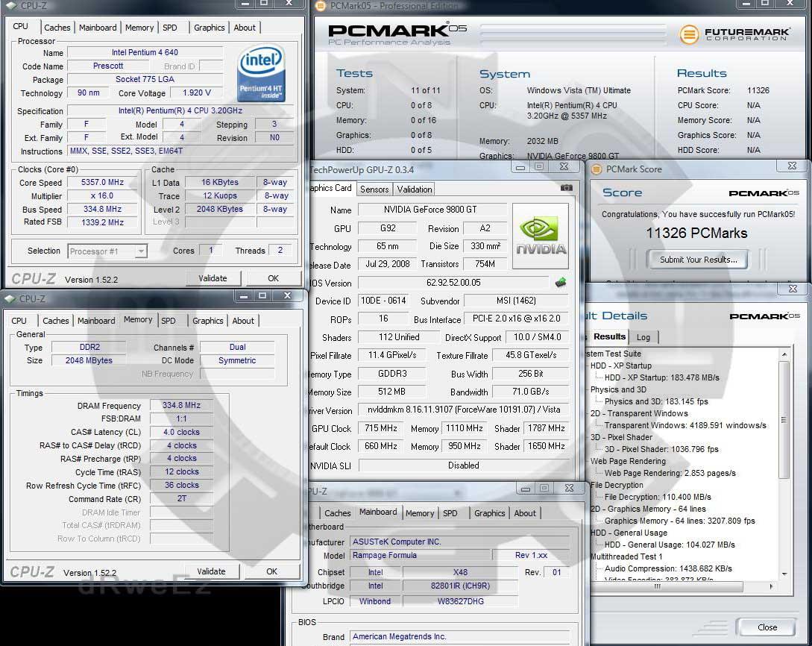The image size is (812, 646).
Task: Select 'Physics and 3D: 183.145 fps' row
Action: tap(656, 401)
